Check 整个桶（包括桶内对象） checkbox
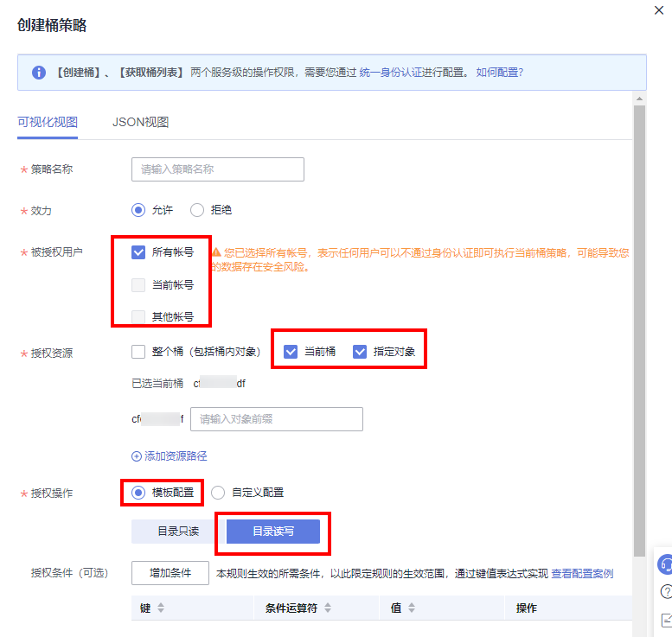The image size is (672, 637). (x=138, y=352)
